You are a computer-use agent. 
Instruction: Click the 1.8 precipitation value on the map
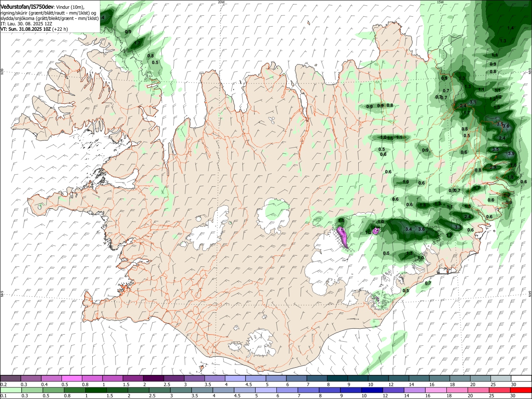pos(511,177)
